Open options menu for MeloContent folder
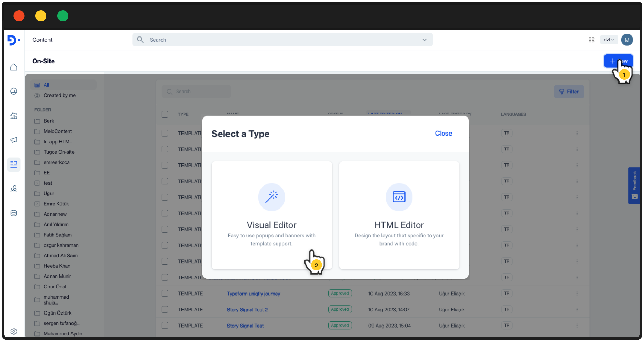The image size is (644, 341). pos(92,131)
